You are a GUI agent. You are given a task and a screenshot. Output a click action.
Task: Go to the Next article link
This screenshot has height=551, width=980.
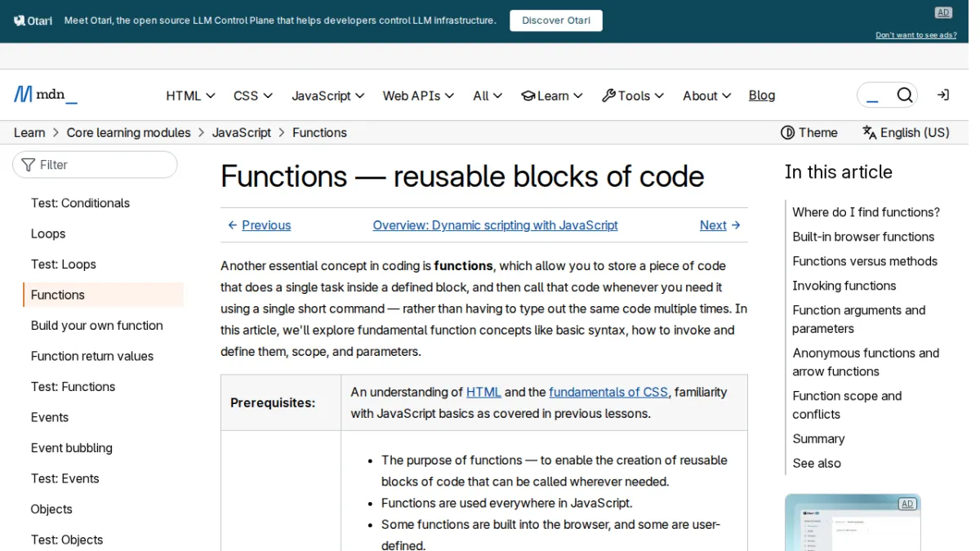point(720,225)
